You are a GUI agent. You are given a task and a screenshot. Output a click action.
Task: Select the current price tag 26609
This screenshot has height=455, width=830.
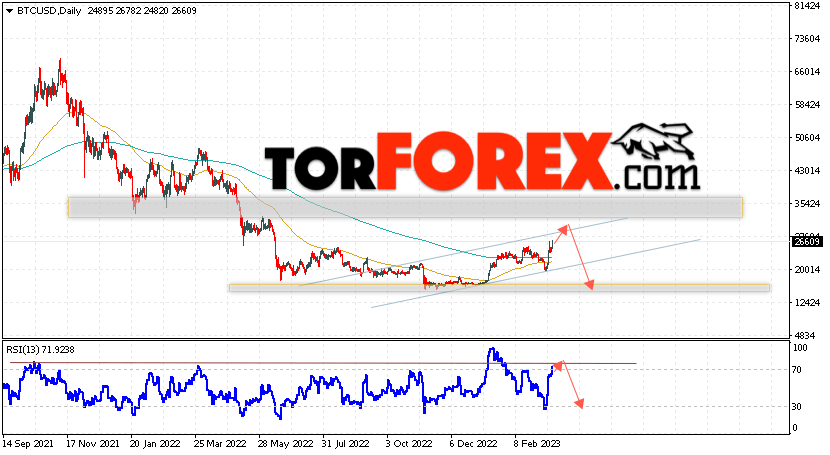(x=807, y=242)
